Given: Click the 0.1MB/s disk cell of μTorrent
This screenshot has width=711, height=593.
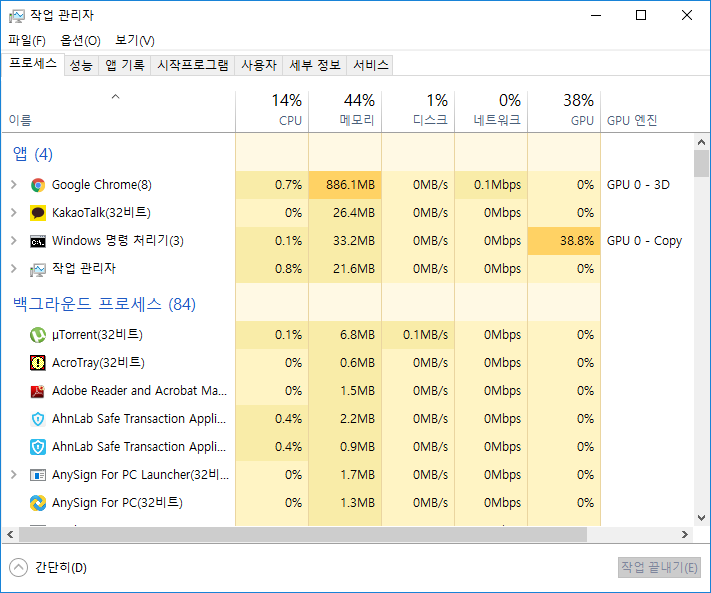Looking at the screenshot, I should 418,335.
